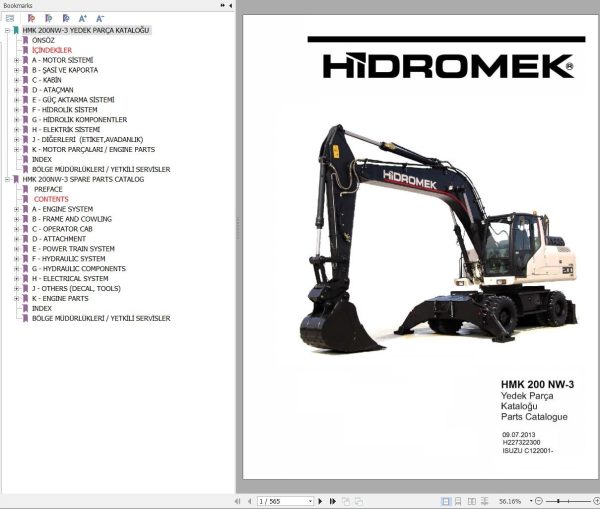600x509 pixels.
Task: Expand the B - ŞASİ VE KAPORTA bookmark
Action: click(x=16, y=70)
